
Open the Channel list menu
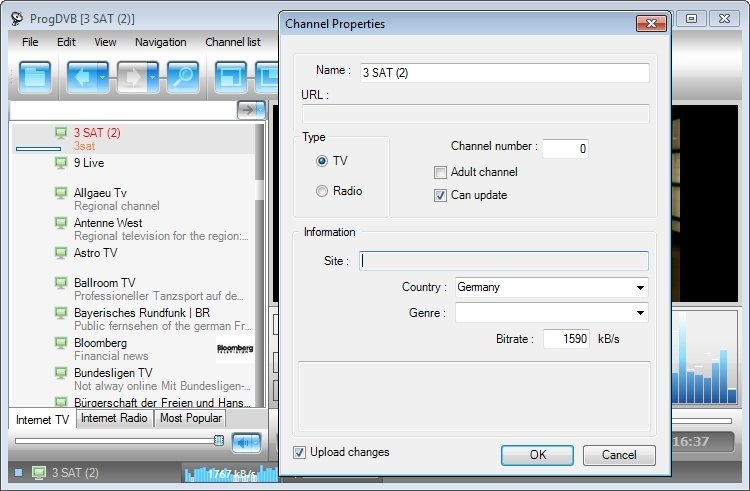(233, 42)
